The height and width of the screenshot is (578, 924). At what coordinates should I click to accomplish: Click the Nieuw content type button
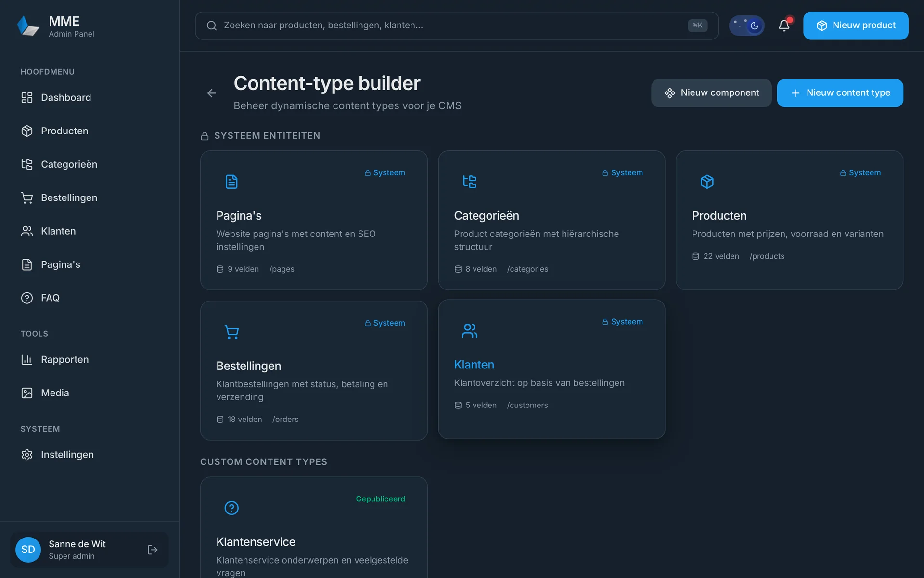coord(840,93)
